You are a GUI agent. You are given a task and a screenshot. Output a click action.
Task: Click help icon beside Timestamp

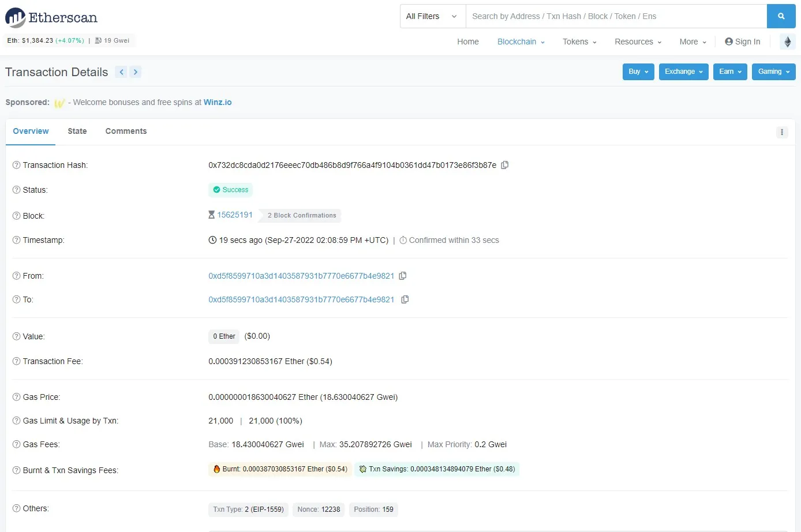16,240
